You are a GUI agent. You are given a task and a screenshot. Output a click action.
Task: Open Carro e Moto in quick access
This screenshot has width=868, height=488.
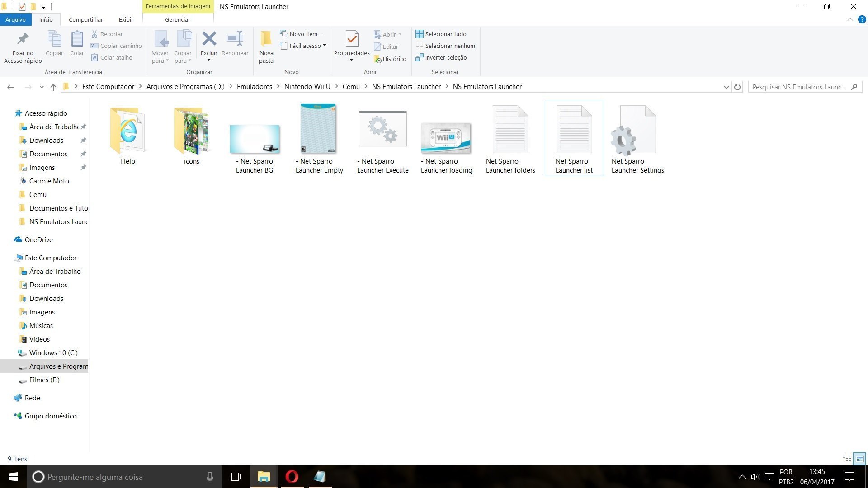point(49,181)
